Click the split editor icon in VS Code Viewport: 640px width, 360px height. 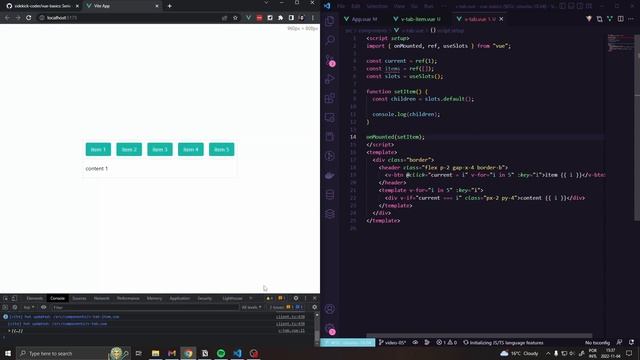coord(620,19)
